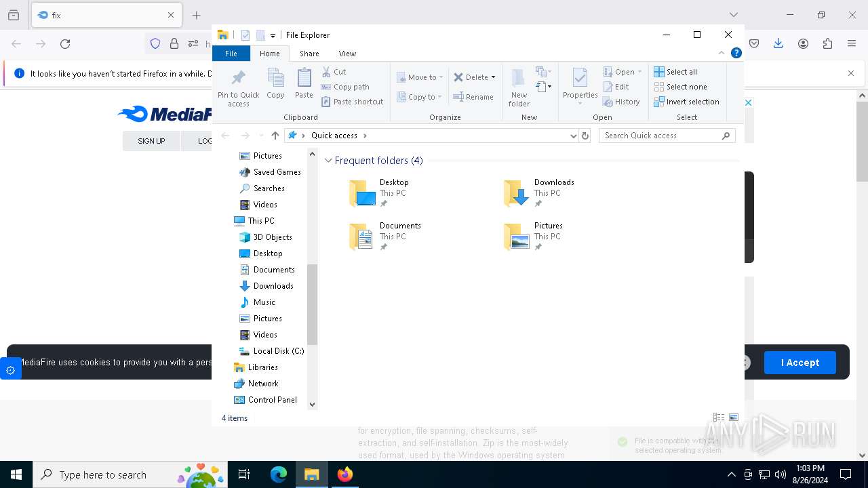The height and width of the screenshot is (488, 868).
Task: Open Customize Quick Access Toolbar dropdown
Action: click(x=273, y=35)
